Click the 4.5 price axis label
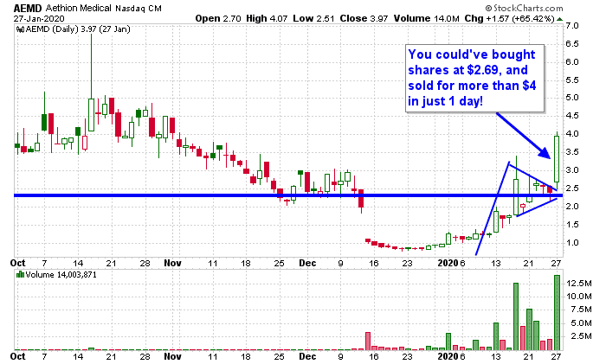606x364 pixels. [x=572, y=115]
